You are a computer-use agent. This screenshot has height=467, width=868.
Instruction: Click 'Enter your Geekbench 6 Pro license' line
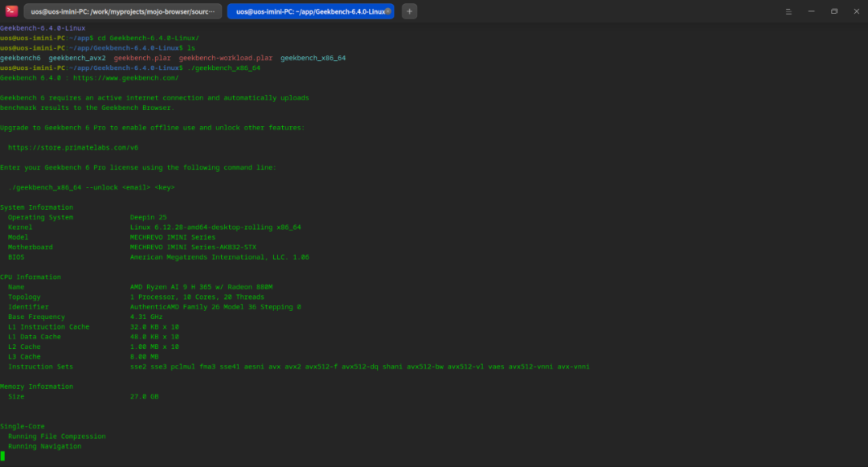point(138,168)
